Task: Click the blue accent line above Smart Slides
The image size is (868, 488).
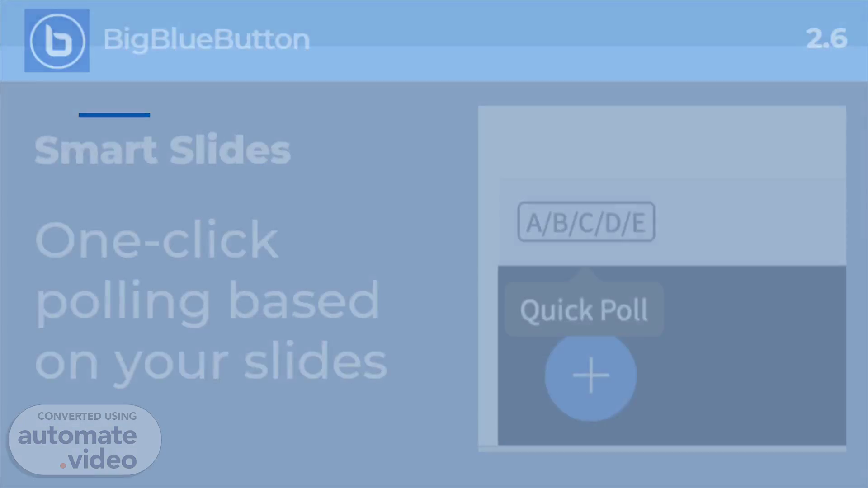Action: click(x=114, y=115)
